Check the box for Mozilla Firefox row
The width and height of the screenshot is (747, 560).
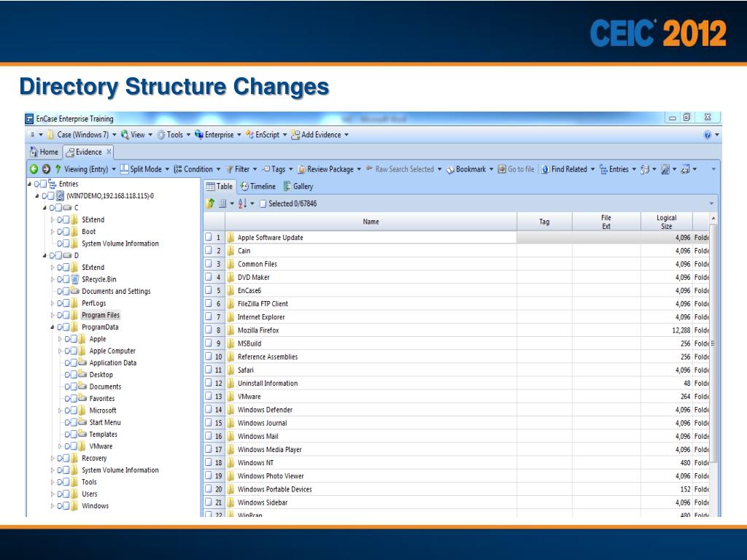click(x=209, y=330)
